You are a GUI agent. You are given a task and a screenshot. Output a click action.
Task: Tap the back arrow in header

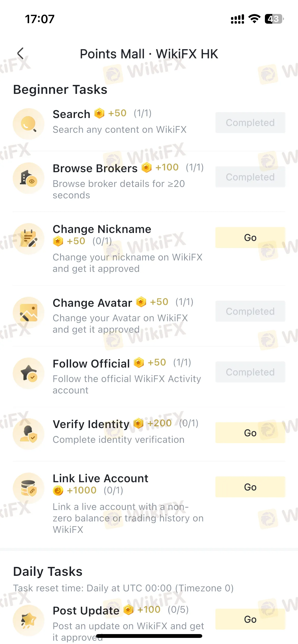20,53
